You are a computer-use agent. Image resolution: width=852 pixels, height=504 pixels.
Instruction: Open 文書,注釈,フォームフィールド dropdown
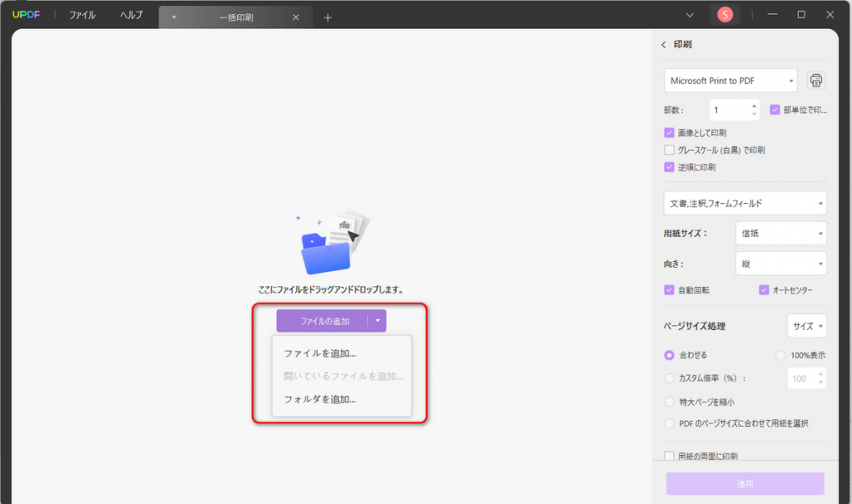[x=745, y=203]
